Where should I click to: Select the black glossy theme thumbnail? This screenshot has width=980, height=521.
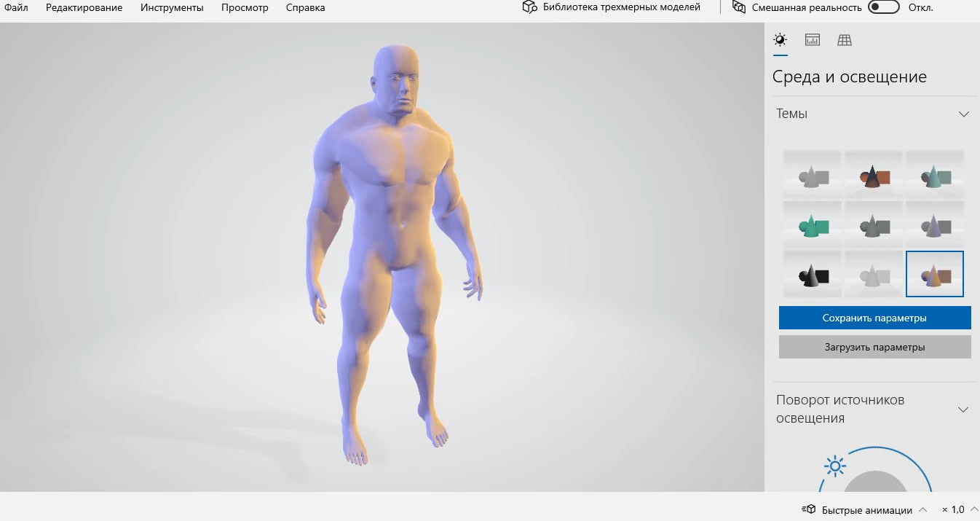tap(813, 274)
